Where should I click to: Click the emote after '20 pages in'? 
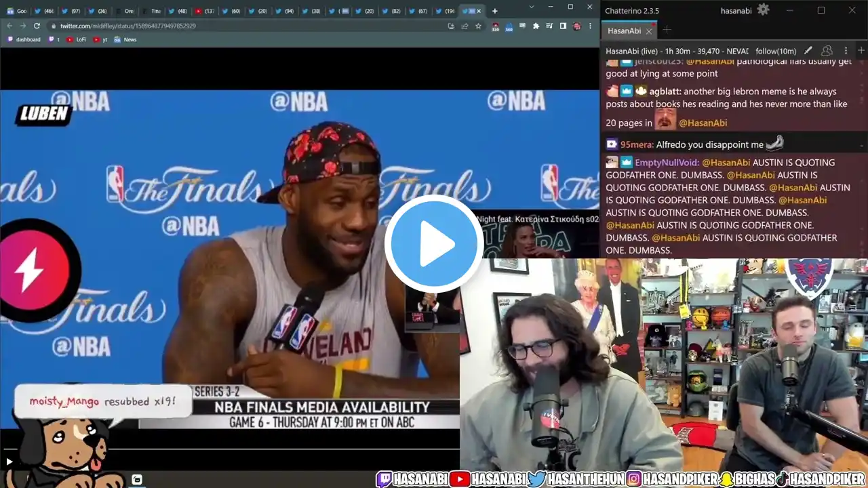665,119
